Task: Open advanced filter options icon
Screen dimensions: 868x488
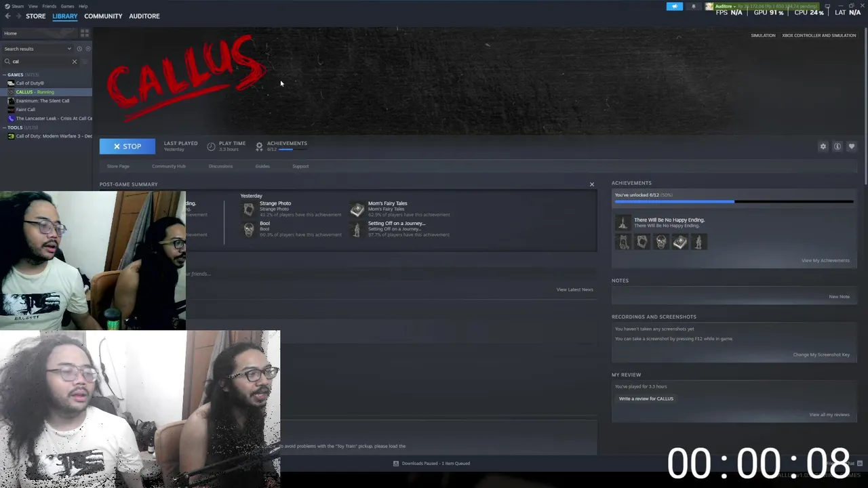Action: pos(85,62)
